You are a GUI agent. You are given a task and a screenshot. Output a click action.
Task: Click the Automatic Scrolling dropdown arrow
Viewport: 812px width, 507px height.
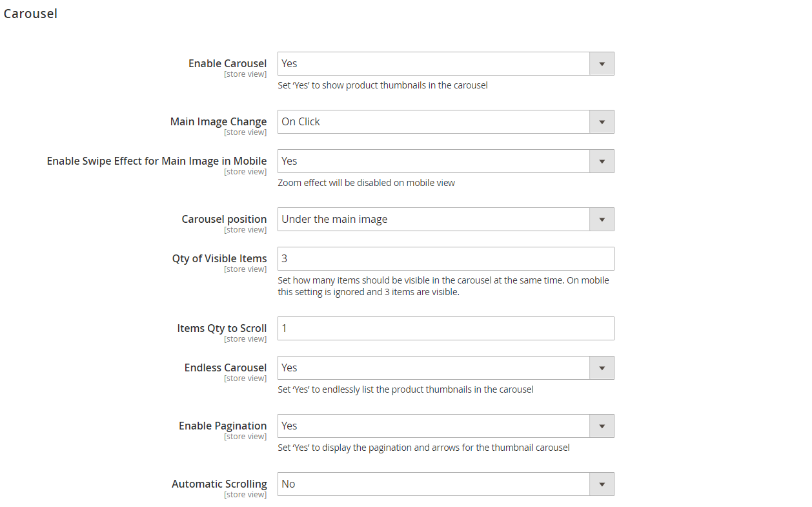[x=602, y=484]
